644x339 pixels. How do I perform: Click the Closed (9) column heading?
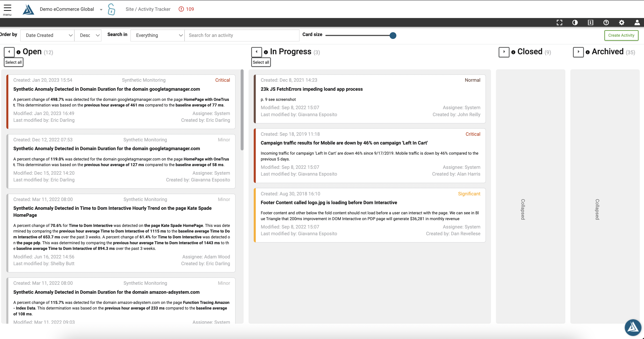(534, 52)
